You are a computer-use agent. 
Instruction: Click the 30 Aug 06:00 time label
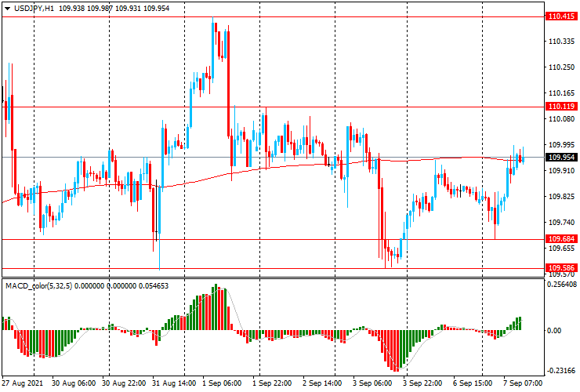[74, 383]
